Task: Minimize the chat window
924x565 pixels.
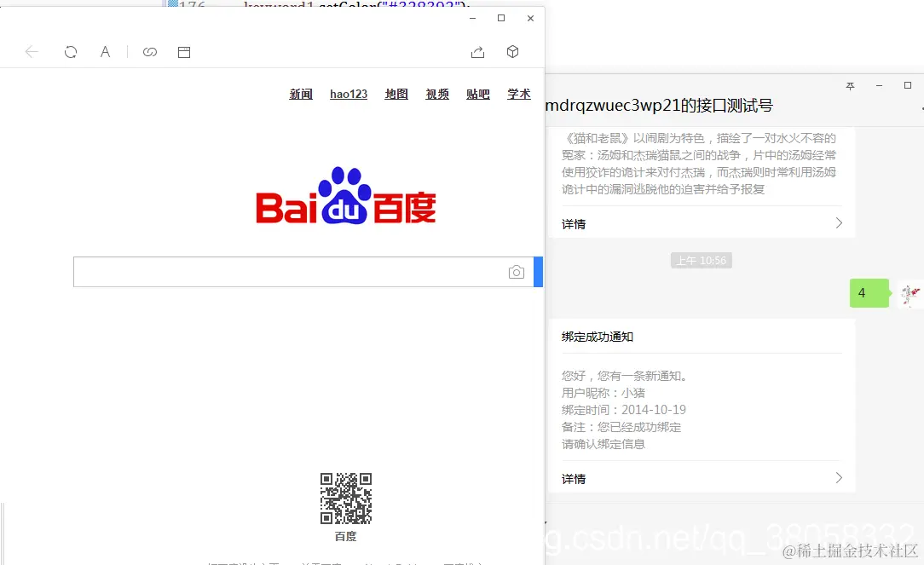Action: [x=879, y=86]
